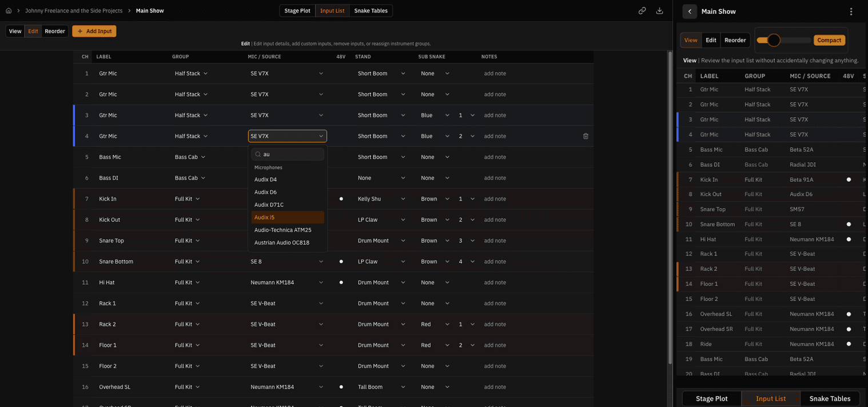
Task: Choose Audix D6 from the mic list
Action: click(288, 192)
